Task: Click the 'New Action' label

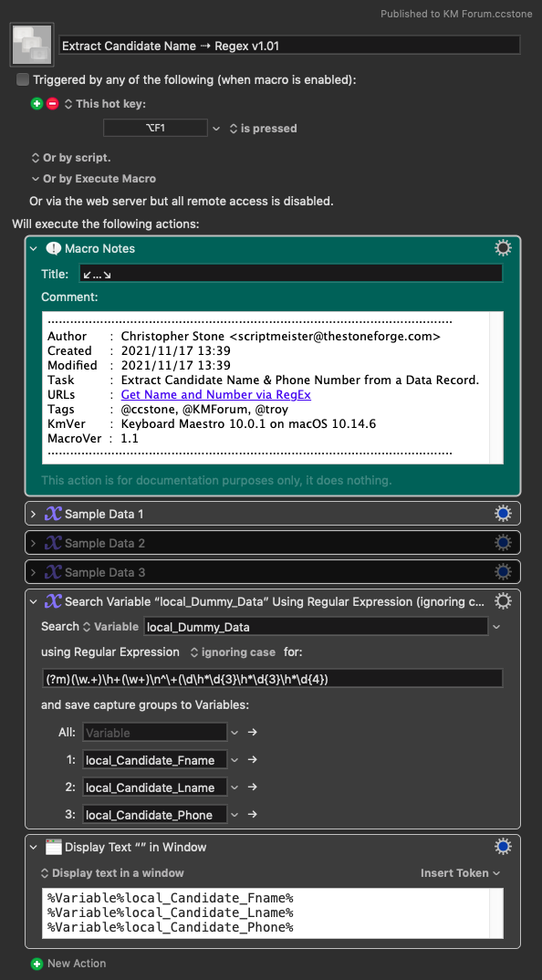Action: [77, 964]
